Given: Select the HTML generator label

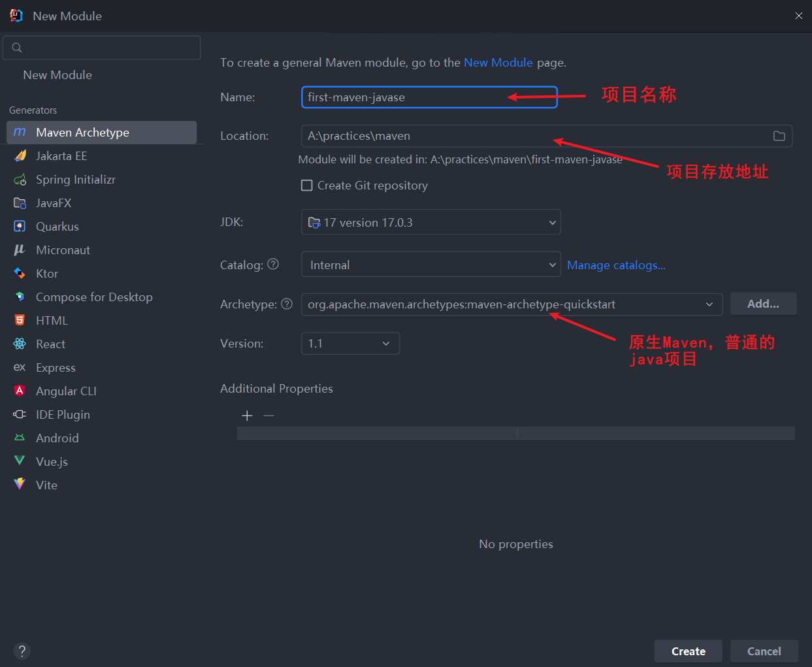Looking at the screenshot, I should click(x=52, y=320).
